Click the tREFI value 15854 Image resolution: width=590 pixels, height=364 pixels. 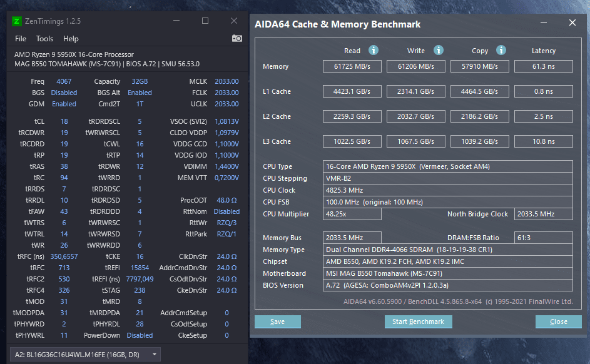tap(140, 268)
